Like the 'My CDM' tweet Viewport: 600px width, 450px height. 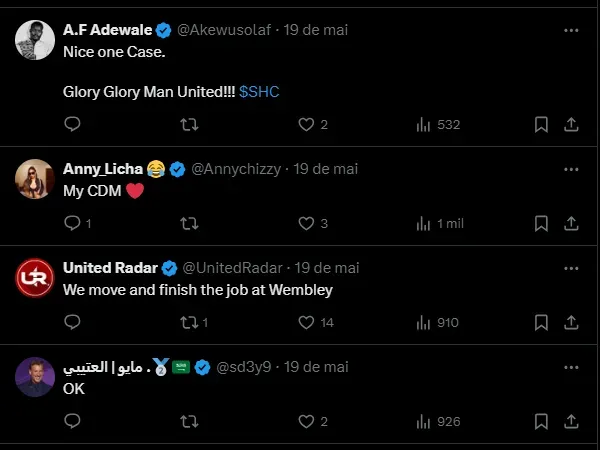[307, 223]
